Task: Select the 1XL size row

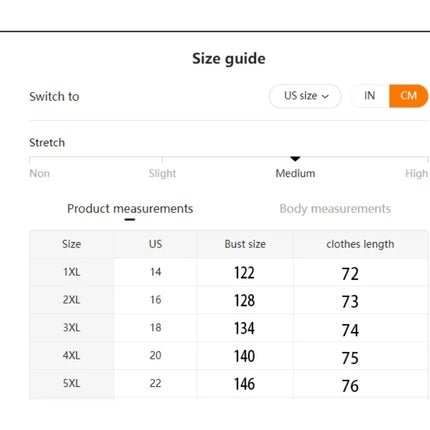Action: tap(229, 272)
